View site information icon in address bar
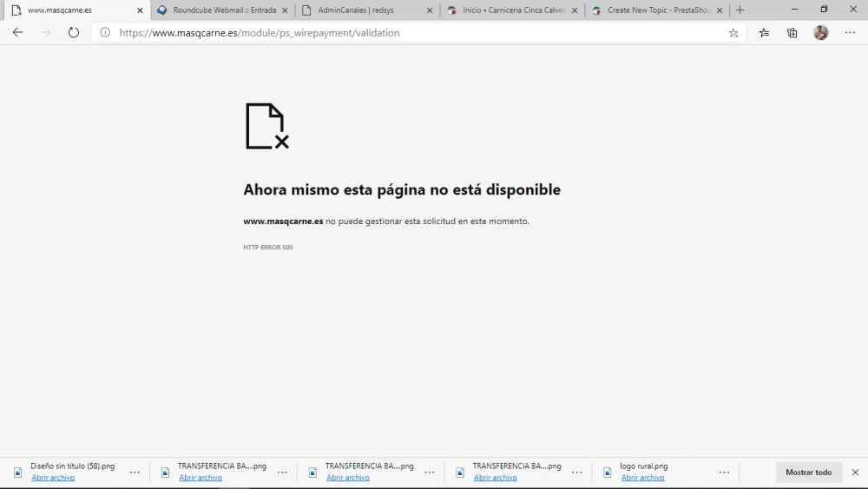Image resolution: width=868 pixels, height=489 pixels. tap(105, 33)
